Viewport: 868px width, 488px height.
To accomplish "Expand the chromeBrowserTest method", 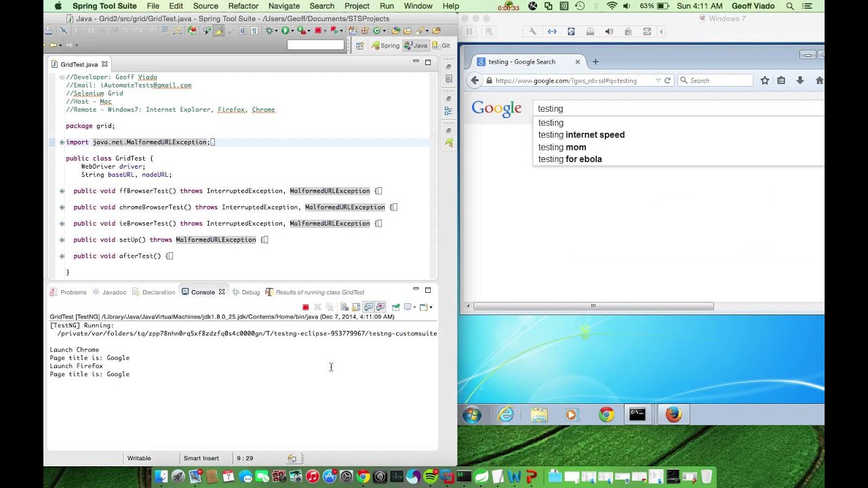I will [62, 207].
